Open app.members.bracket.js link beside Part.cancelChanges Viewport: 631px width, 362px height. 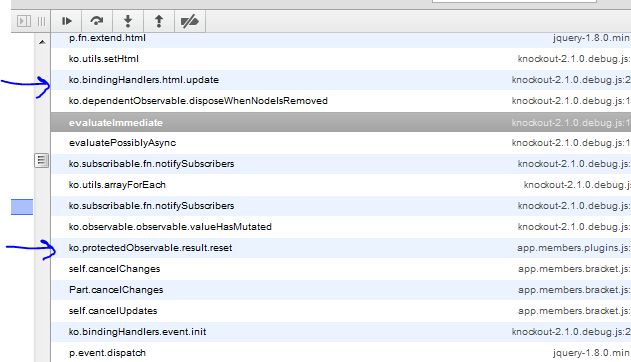574,290
